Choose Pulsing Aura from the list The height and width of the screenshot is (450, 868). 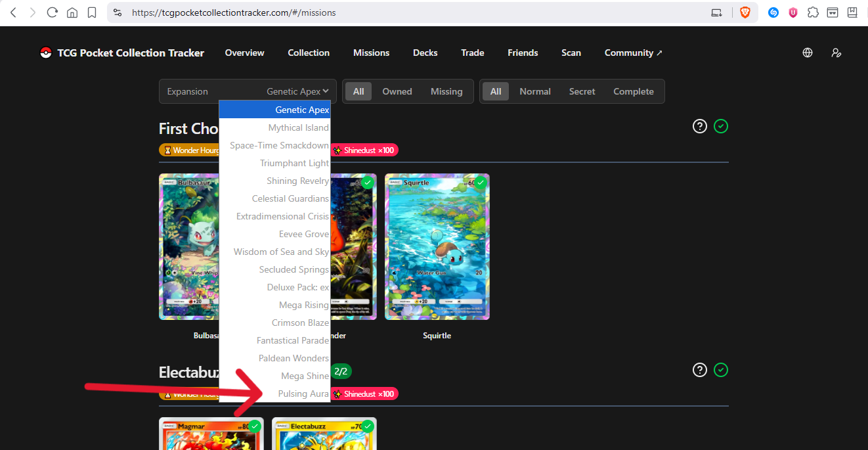click(x=274, y=394)
